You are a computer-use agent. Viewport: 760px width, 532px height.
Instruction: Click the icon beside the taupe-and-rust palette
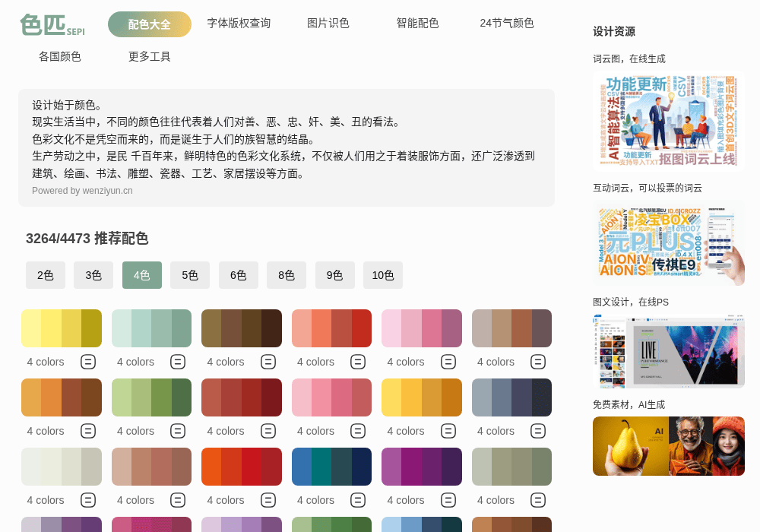pyautogui.click(x=538, y=362)
